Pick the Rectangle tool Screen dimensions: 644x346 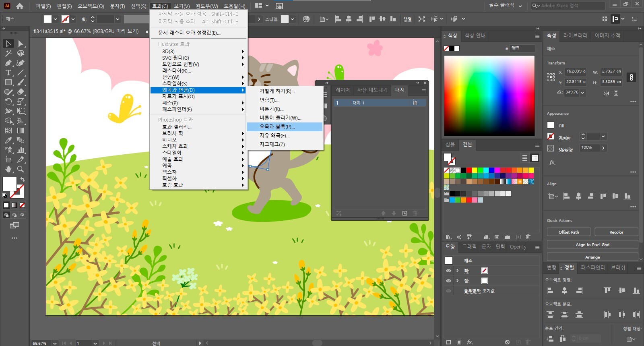8,82
